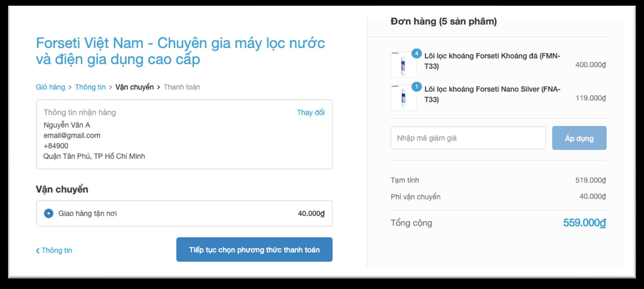Focus the Nhập mã giảm giá field
Screen dimensions: 644x289
(x=468, y=138)
